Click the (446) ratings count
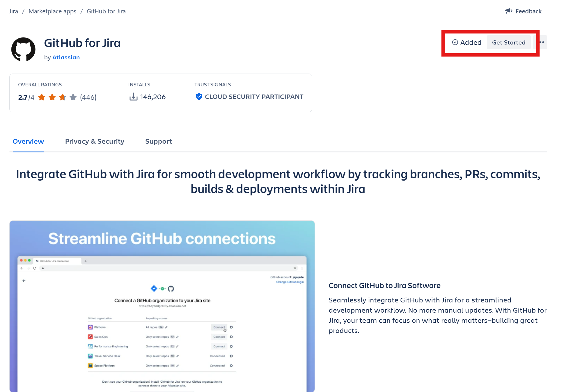 tap(88, 97)
